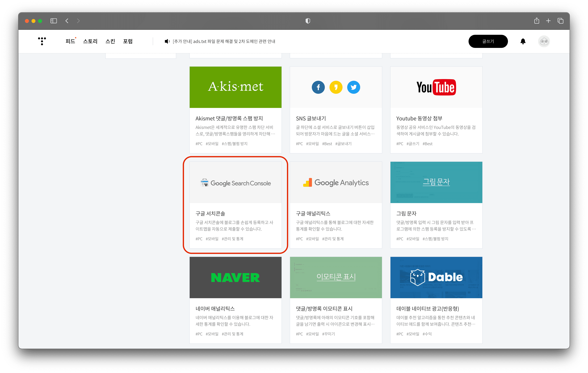Toggle the Safari sidebar icon

[x=53, y=21]
